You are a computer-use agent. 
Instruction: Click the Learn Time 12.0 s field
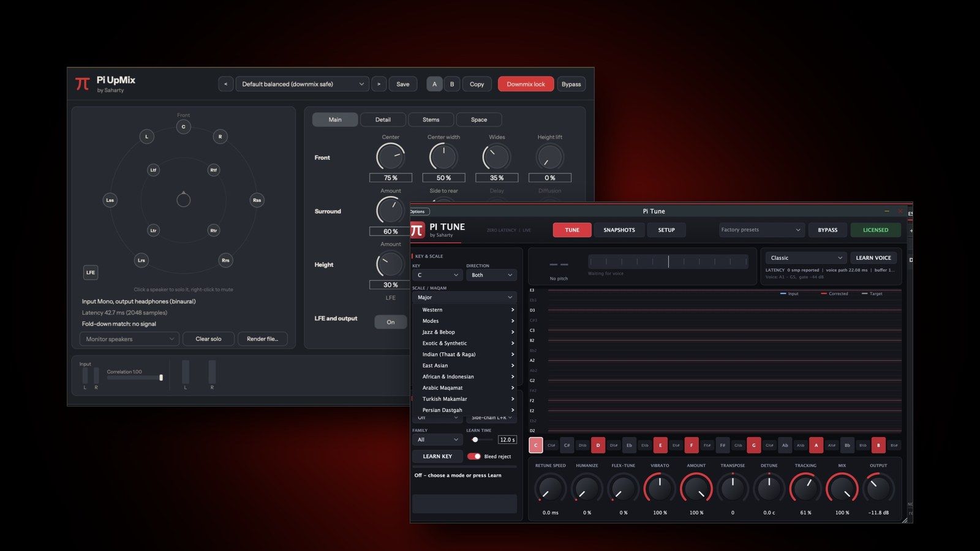pos(507,440)
